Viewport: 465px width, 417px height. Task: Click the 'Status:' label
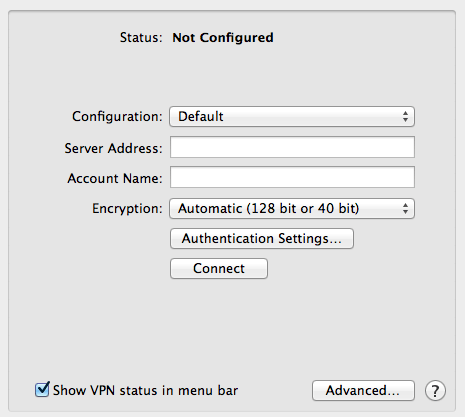(141, 37)
